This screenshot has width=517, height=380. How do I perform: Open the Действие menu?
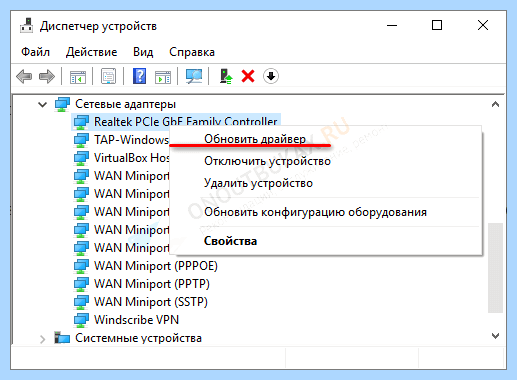pos(91,52)
